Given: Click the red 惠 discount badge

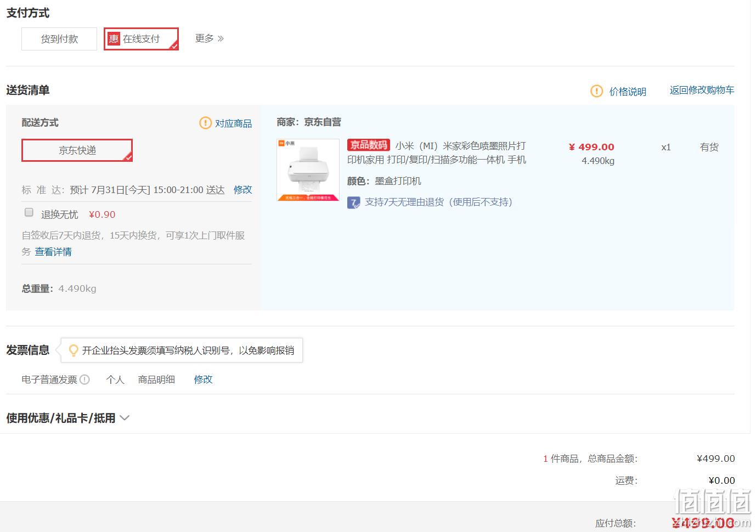Looking at the screenshot, I should (114, 38).
